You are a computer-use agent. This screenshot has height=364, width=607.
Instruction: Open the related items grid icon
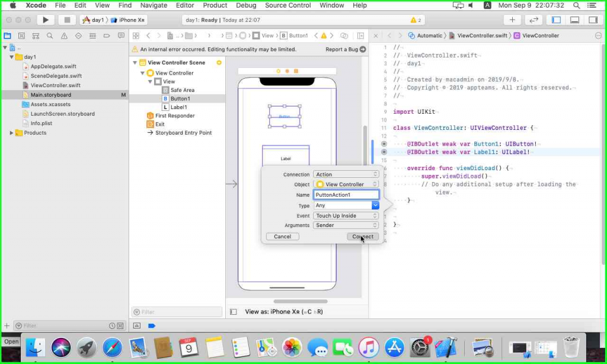pos(136,36)
